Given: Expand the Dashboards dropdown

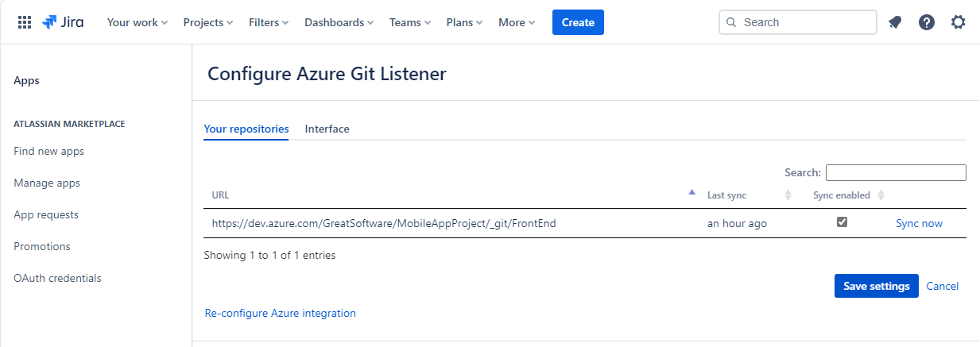Looking at the screenshot, I should 339,22.
